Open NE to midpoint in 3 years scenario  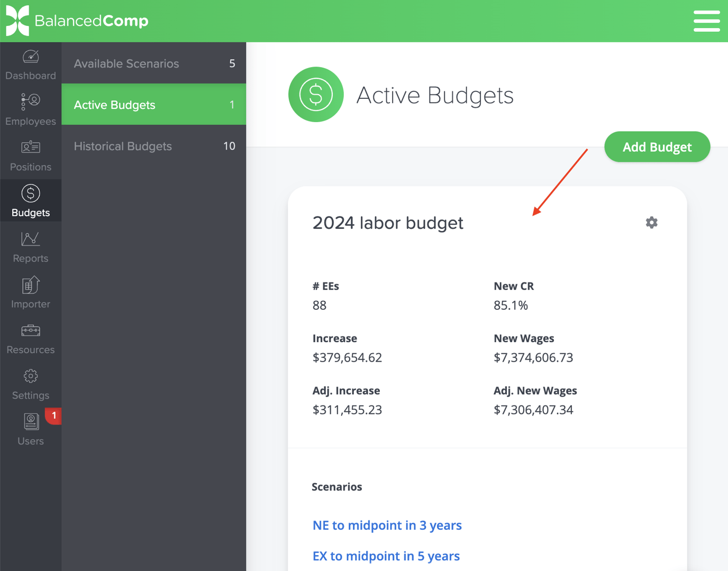pos(387,525)
